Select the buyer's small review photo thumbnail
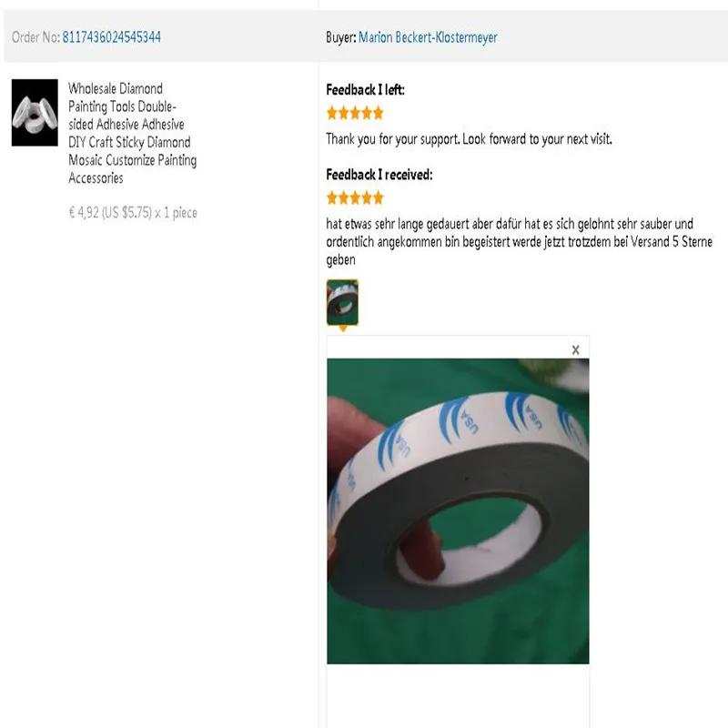This screenshot has height=728, width=728. [342, 302]
